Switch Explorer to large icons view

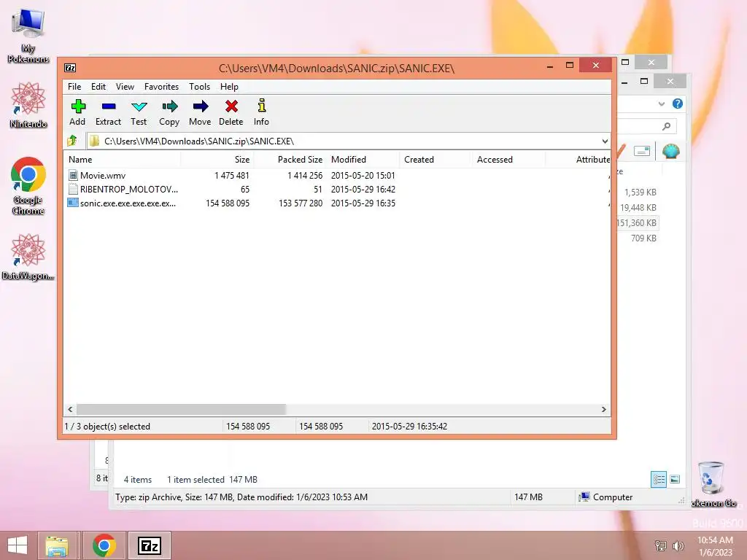(x=675, y=479)
